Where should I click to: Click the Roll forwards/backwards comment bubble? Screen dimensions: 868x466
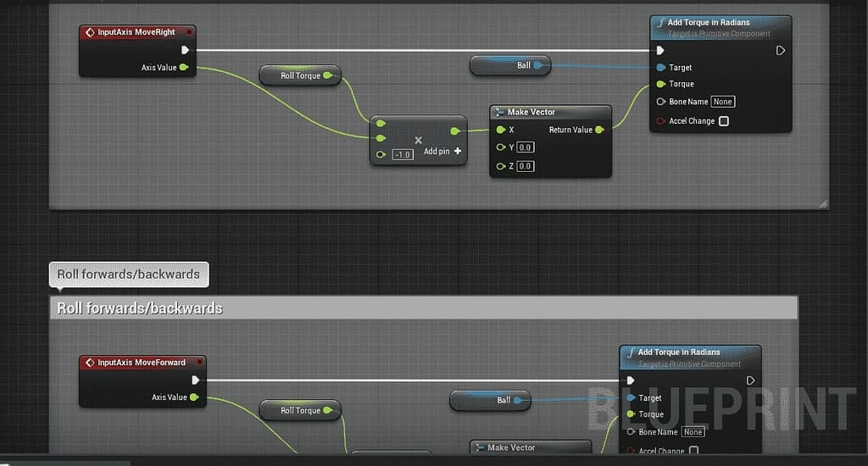point(129,275)
